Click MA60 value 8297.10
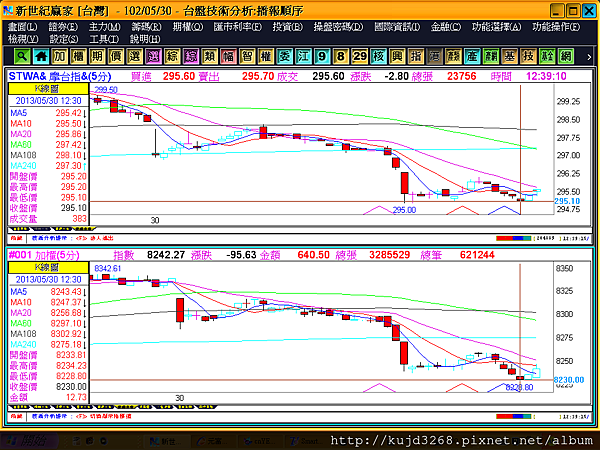Image resolution: width=600 pixels, height=450 pixels. (66, 323)
